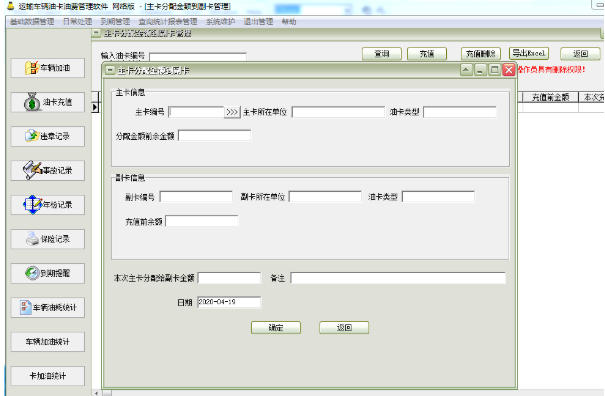605x396 pixels.
Task: Click the system menu icon in the dialog title
Action: click(x=110, y=70)
